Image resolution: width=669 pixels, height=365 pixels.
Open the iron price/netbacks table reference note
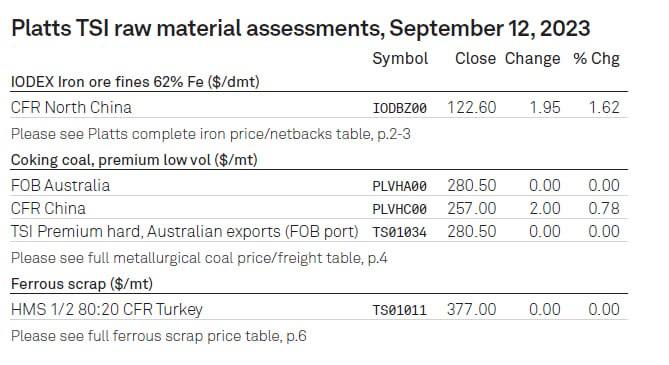coord(211,134)
